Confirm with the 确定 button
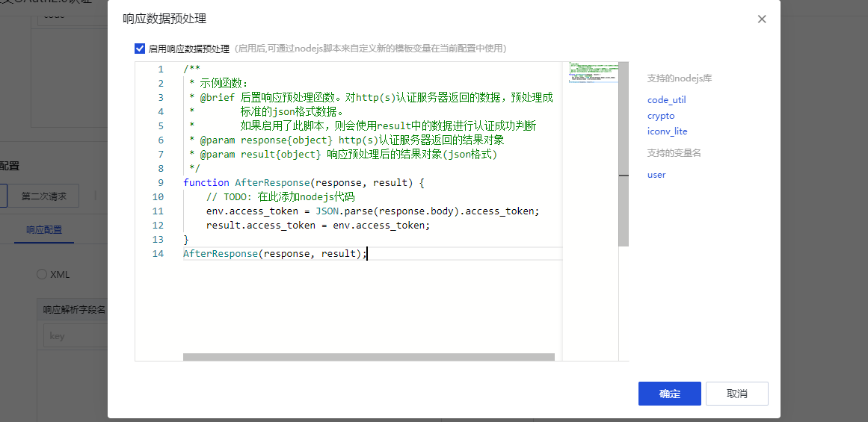868x422 pixels. [669, 394]
